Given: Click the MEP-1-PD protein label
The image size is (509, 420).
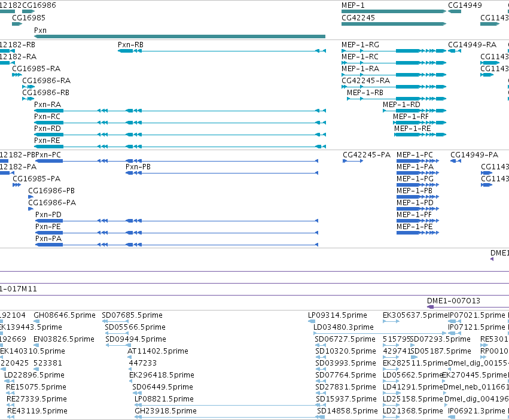Looking at the screenshot, I should 415,203.
